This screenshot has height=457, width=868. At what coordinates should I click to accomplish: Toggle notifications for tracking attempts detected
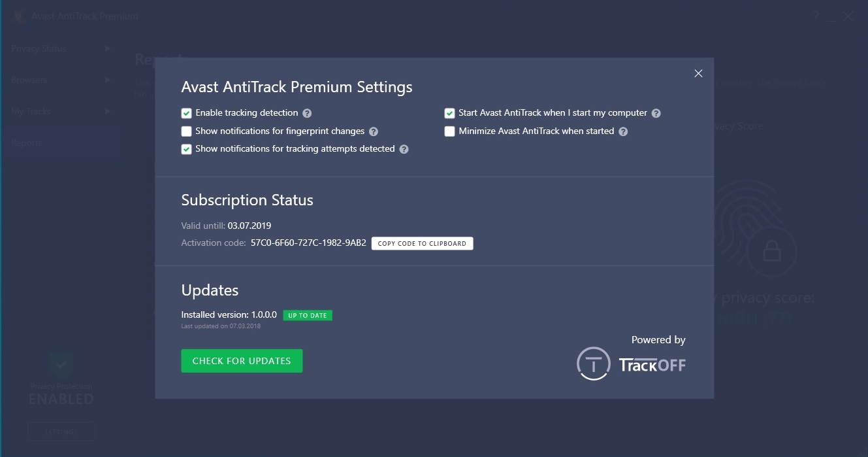[187, 149]
